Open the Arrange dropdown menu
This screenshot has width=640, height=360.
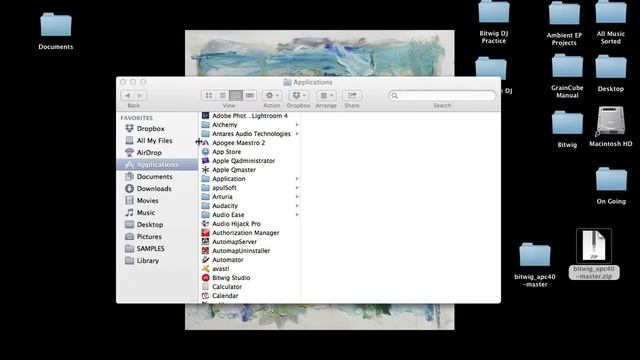pos(326,96)
